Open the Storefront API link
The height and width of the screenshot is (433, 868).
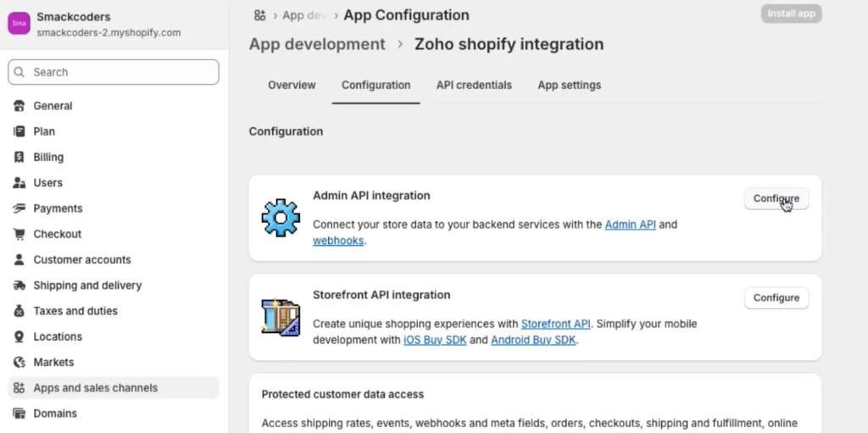point(555,324)
